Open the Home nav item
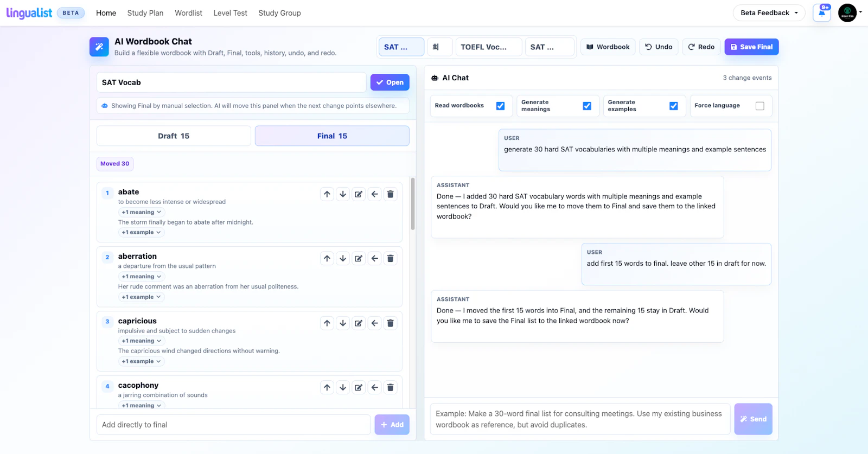Viewport: 868px width, 454px height. 106,13
